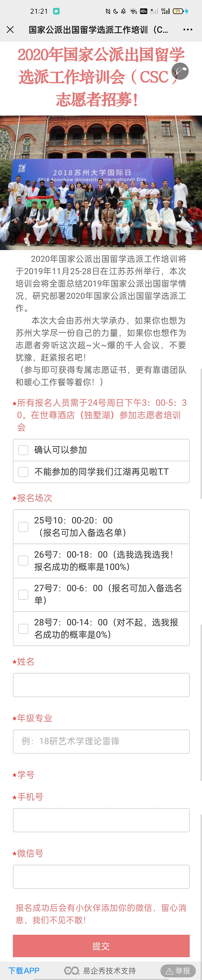Tap the Wi-Fi icon in status bar
The height and width of the screenshot is (980, 202).
133,11
